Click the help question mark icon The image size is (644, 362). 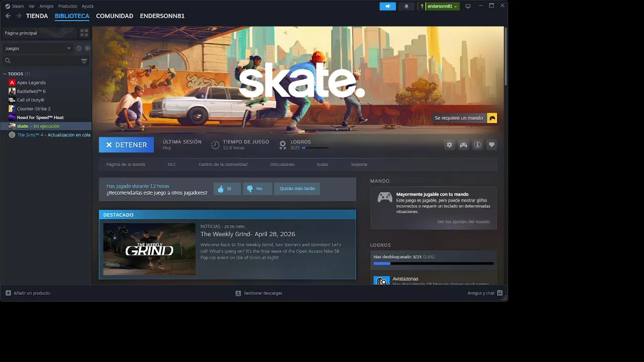coord(422,6)
